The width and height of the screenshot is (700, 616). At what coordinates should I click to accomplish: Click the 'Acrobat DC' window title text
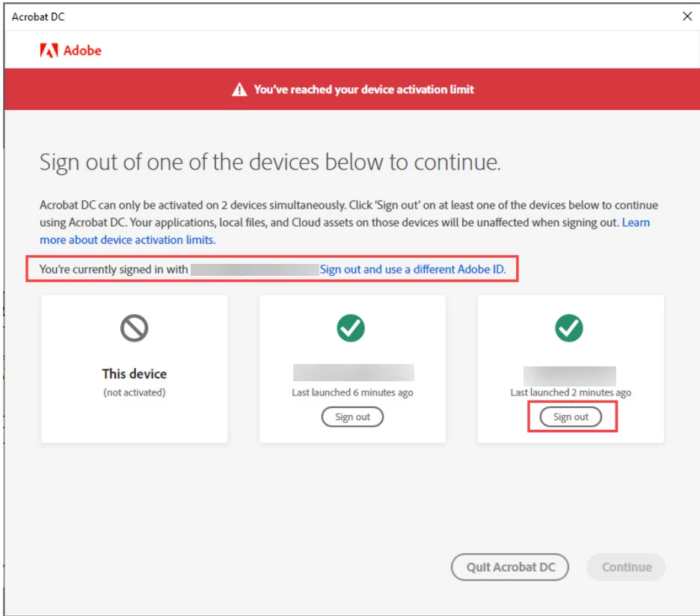38,17
